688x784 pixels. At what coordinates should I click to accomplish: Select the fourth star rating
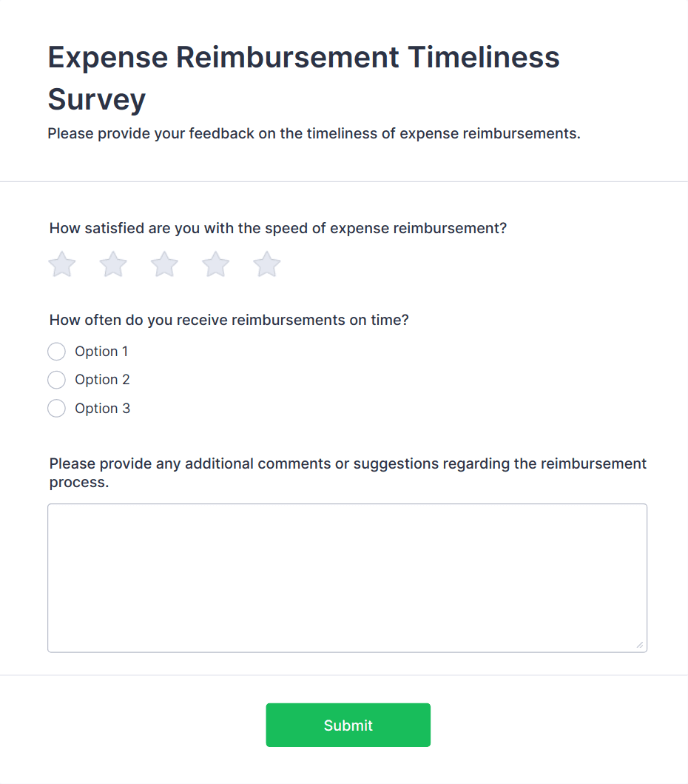pos(215,264)
